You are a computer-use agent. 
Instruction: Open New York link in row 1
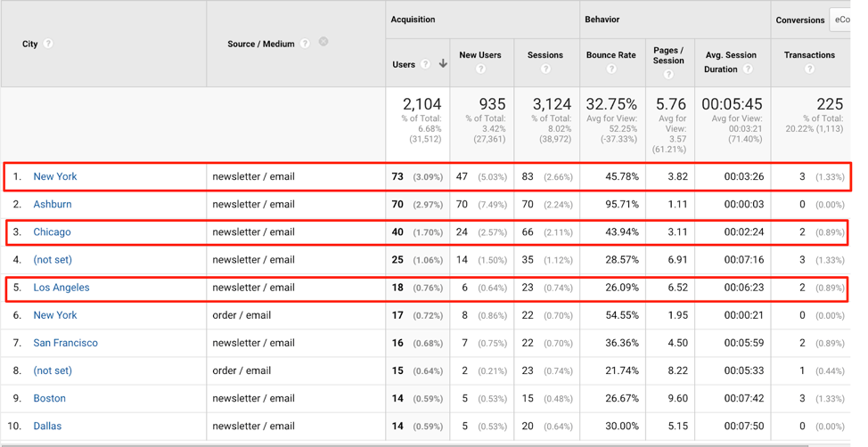point(54,176)
